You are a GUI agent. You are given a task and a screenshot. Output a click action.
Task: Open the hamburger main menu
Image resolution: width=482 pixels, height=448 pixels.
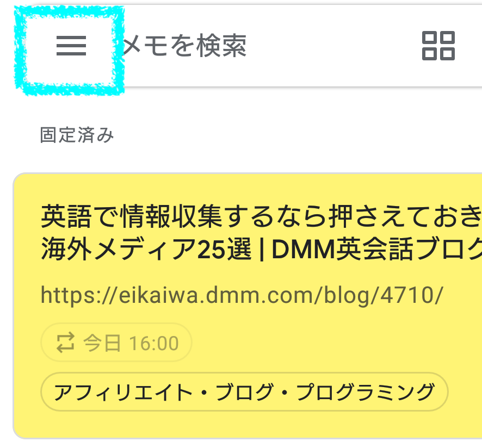pyautogui.click(x=71, y=46)
